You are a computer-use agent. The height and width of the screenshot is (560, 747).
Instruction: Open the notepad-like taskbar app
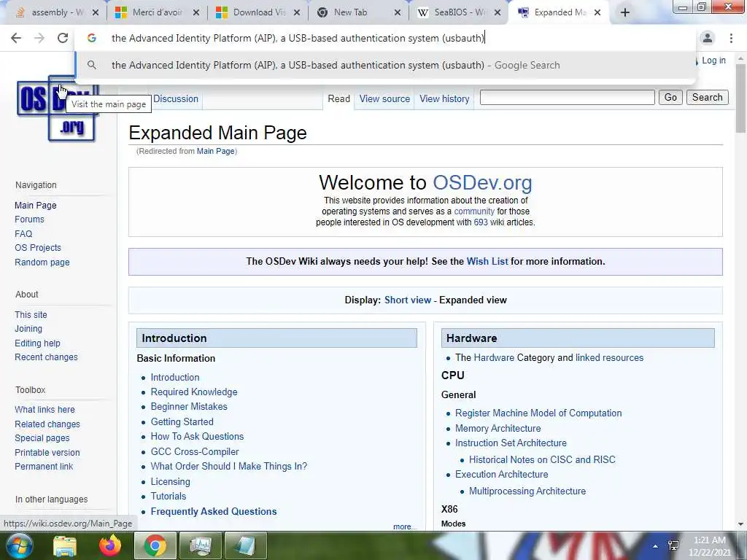(x=246, y=545)
